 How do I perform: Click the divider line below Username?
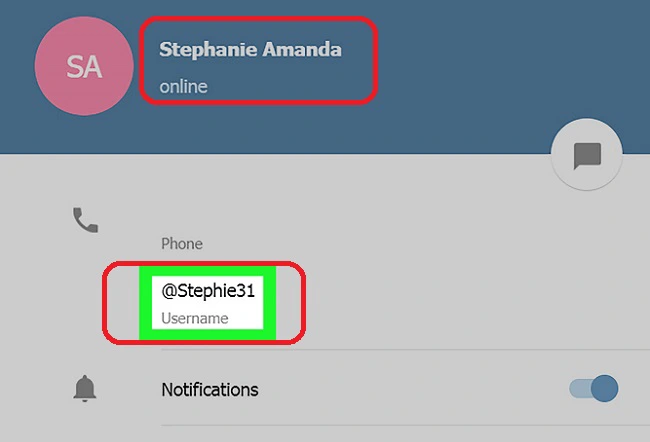click(405, 350)
